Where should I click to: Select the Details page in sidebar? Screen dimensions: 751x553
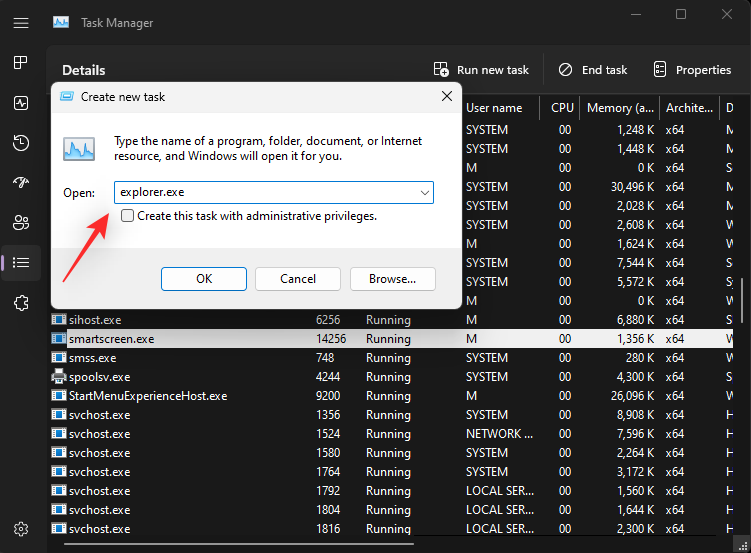(21, 263)
